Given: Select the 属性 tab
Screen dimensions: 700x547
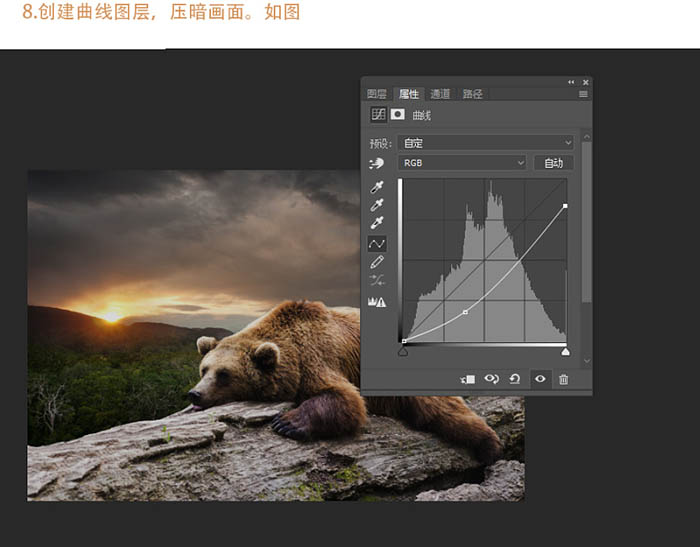Looking at the screenshot, I should 408,94.
